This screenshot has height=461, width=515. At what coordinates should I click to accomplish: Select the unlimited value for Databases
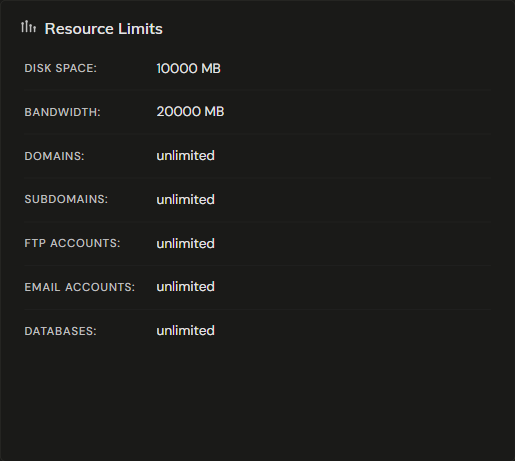[186, 331]
